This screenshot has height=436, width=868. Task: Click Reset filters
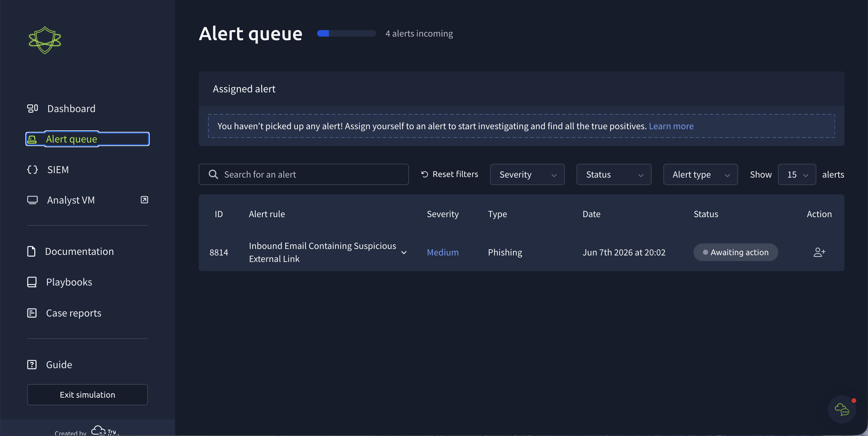click(449, 174)
